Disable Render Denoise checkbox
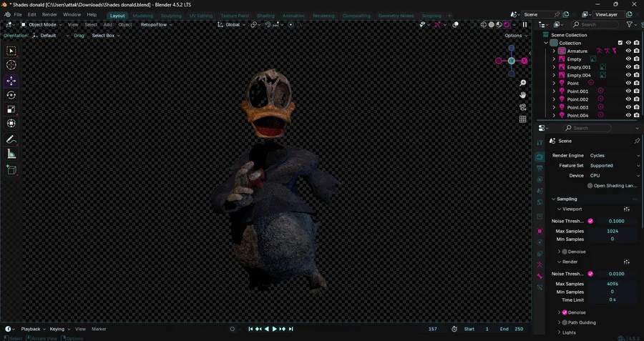This screenshot has width=644, height=341. click(565, 312)
